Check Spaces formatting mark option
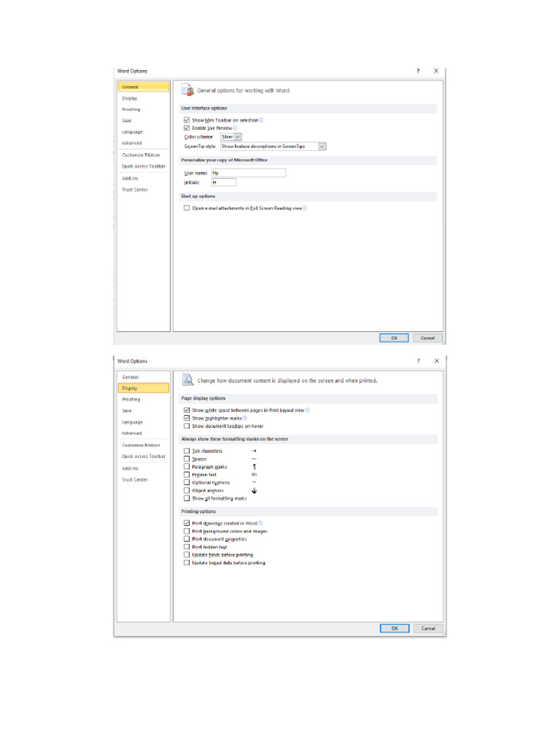 (187, 459)
